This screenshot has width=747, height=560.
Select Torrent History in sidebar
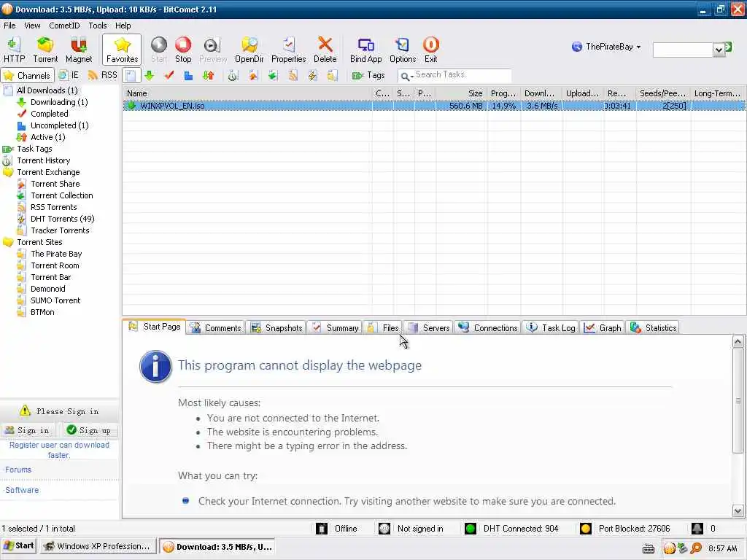43,160
